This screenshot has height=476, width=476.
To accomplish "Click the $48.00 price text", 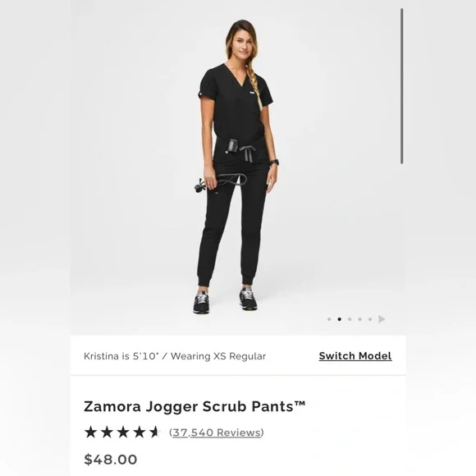I will 111,460.
